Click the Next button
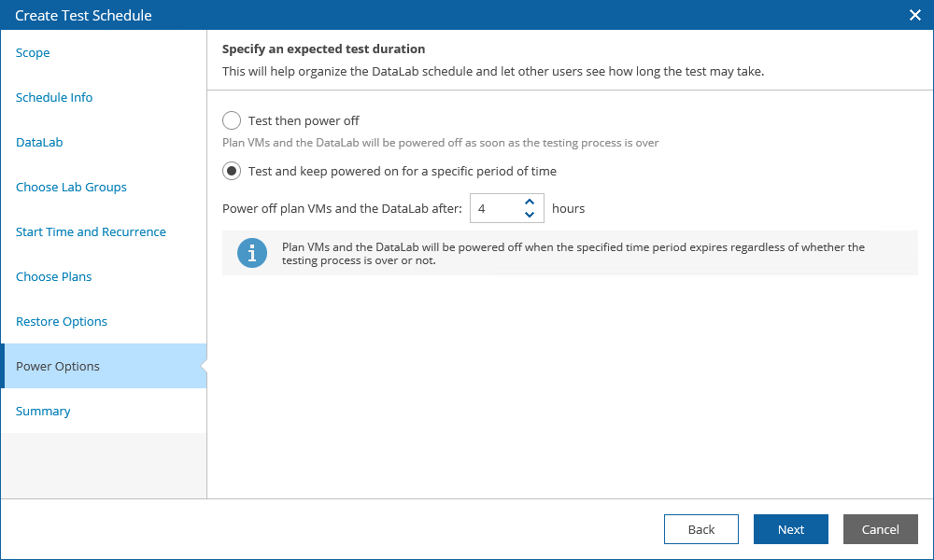 (790, 529)
